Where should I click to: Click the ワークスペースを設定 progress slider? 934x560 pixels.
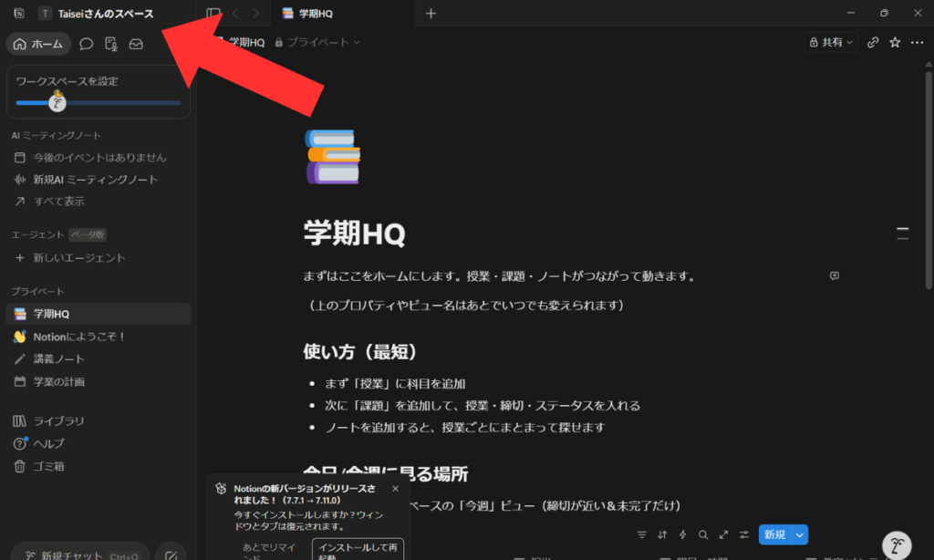(x=98, y=102)
